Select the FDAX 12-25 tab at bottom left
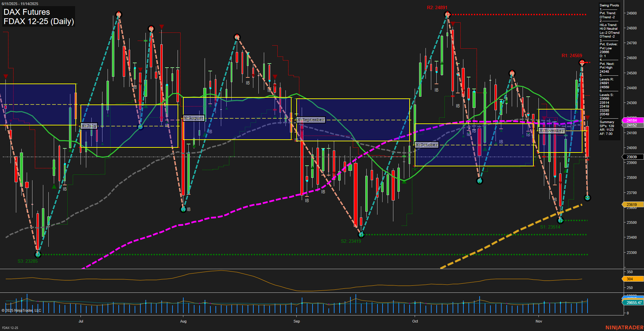This screenshot has width=644, height=331. point(10,328)
